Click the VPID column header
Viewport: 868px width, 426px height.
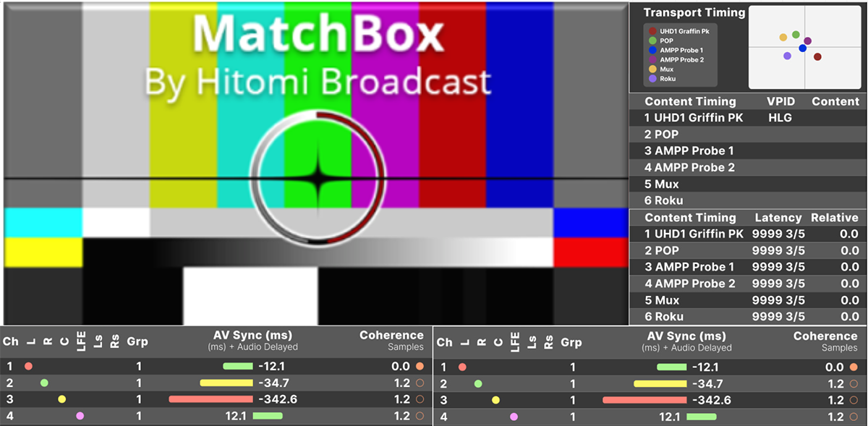click(781, 101)
